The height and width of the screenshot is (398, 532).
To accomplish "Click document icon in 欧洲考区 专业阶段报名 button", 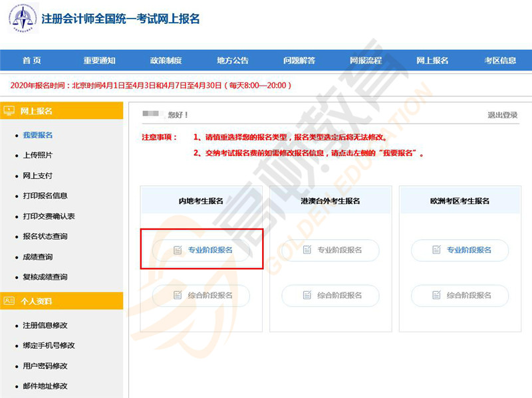I will point(436,250).
